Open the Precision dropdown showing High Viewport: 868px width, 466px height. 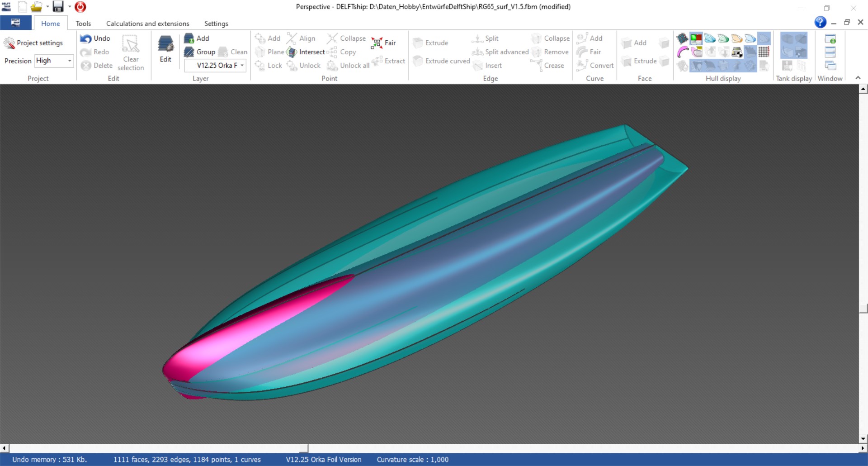coord(54,61)
